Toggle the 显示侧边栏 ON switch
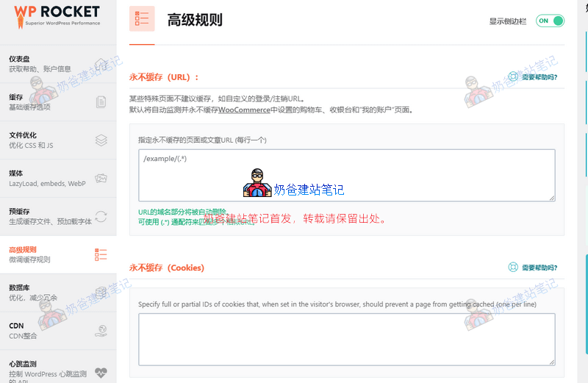The height and width of the screenshot is (383, 588). click(x=550, y=21)
